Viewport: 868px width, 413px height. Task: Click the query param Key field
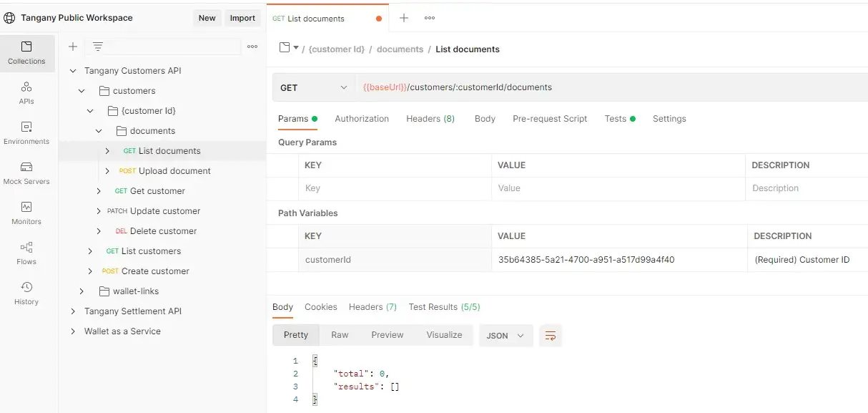coord(395,188)
